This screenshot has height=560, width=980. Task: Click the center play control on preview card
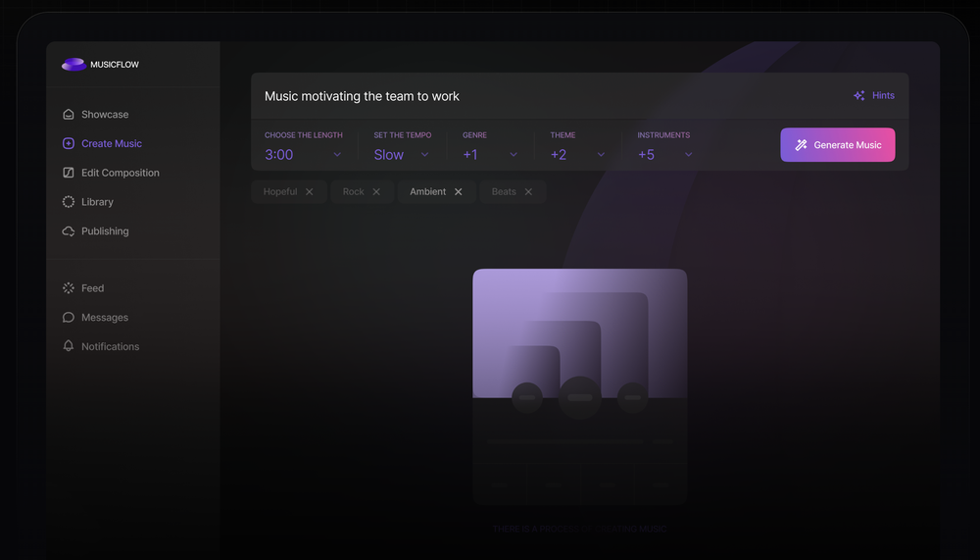(x=580, y=397)
